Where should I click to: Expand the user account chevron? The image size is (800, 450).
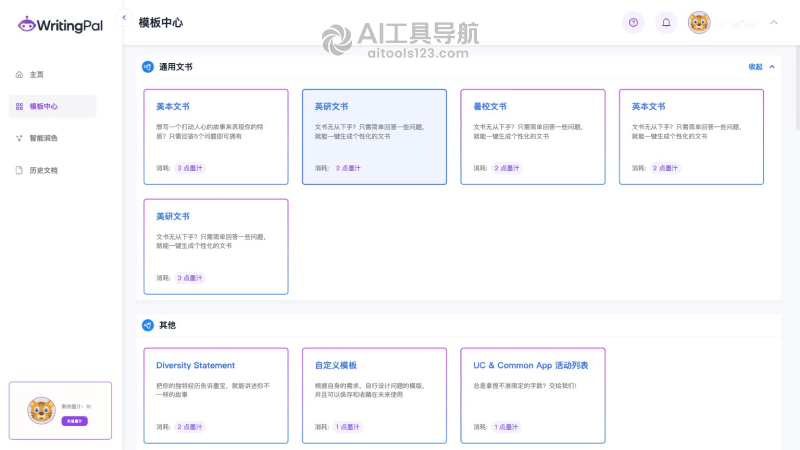pyautogui.click(x=773, y=22)
